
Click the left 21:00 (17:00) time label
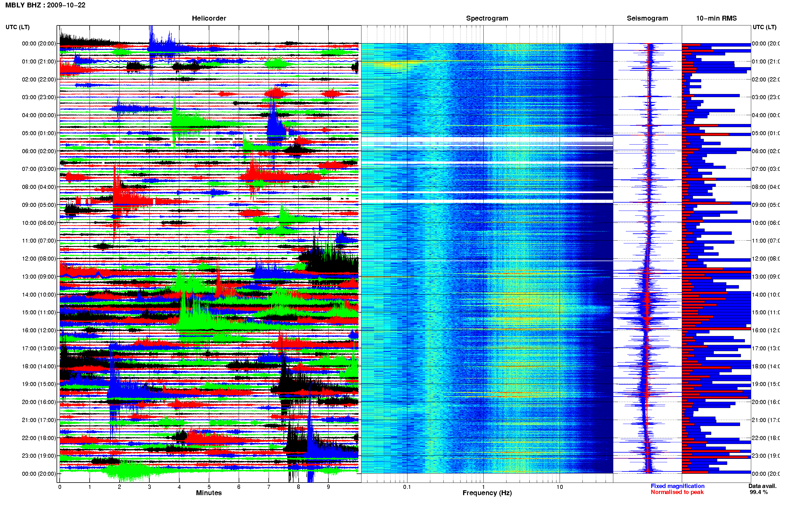coord(39,420)
